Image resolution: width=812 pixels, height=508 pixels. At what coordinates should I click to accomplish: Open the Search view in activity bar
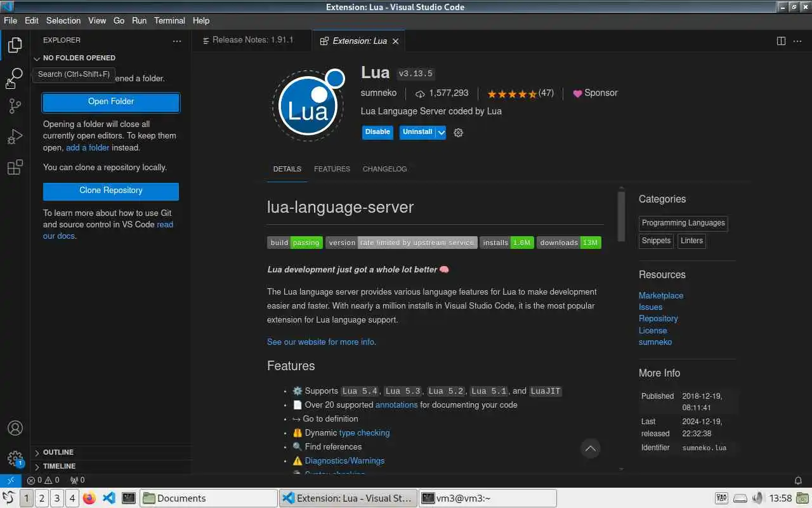(15, 76)
